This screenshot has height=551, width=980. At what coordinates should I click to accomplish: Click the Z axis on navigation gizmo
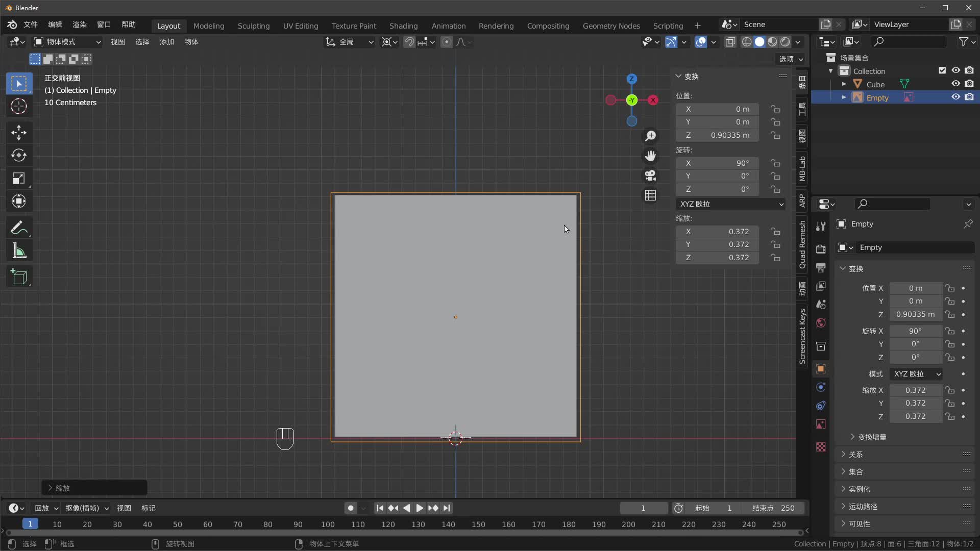632,79
